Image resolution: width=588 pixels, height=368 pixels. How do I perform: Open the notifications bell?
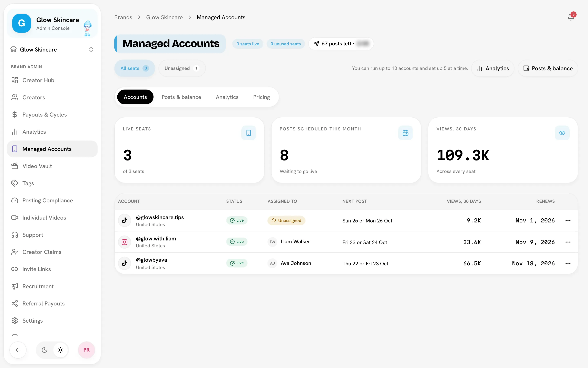coord(571,17)
